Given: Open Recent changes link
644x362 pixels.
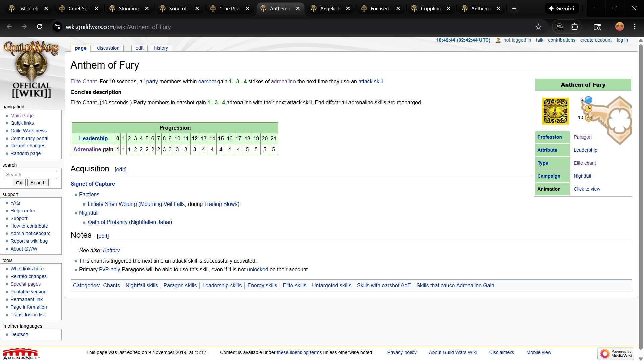Looking at the screenshot, I should (x=28, y=146).
